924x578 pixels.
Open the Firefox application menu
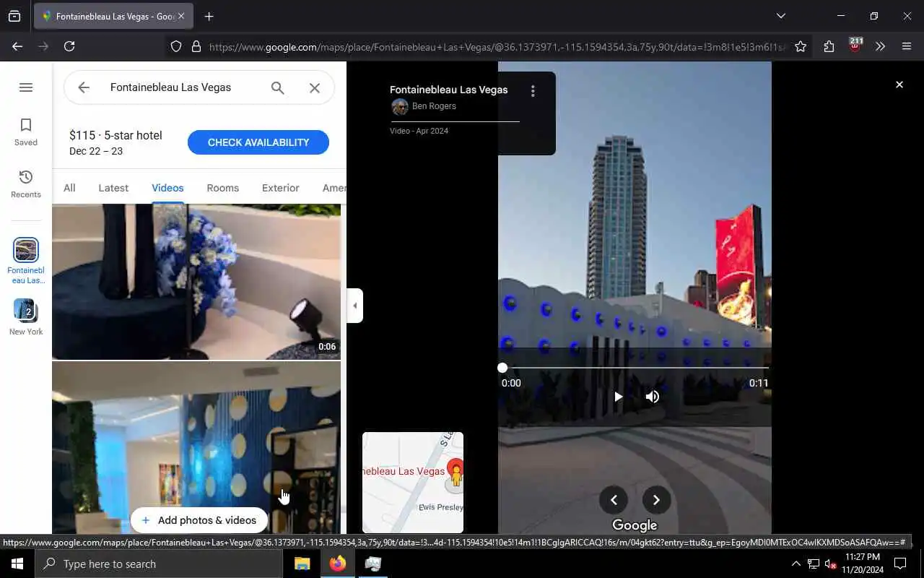907,46
